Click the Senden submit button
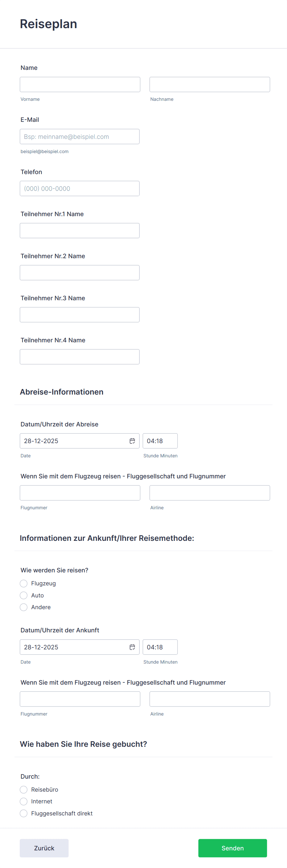The width and height of the screenshot is (287, 868). click(x=232, y=848)
